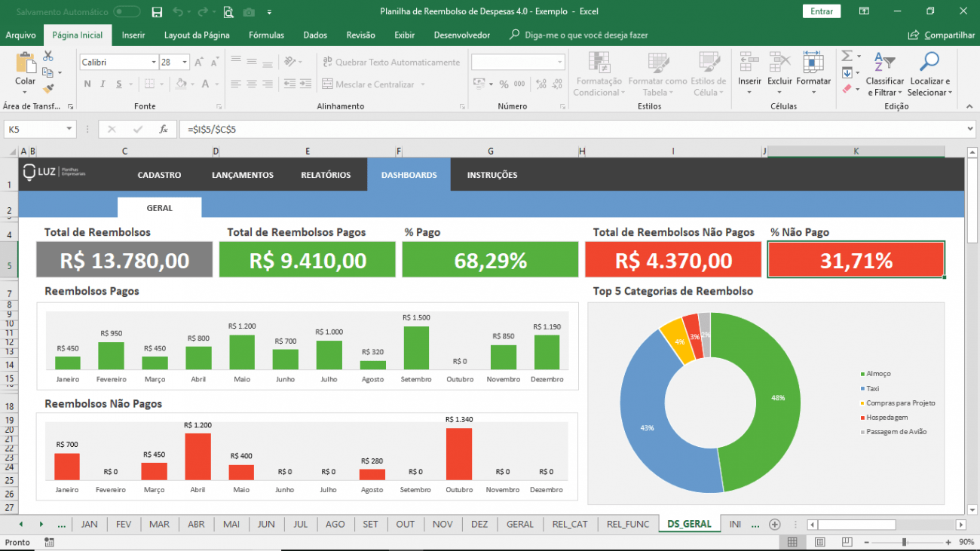Click the Colar paste icon
This screenshot has height=551, width=980.
tap(26, 63)
